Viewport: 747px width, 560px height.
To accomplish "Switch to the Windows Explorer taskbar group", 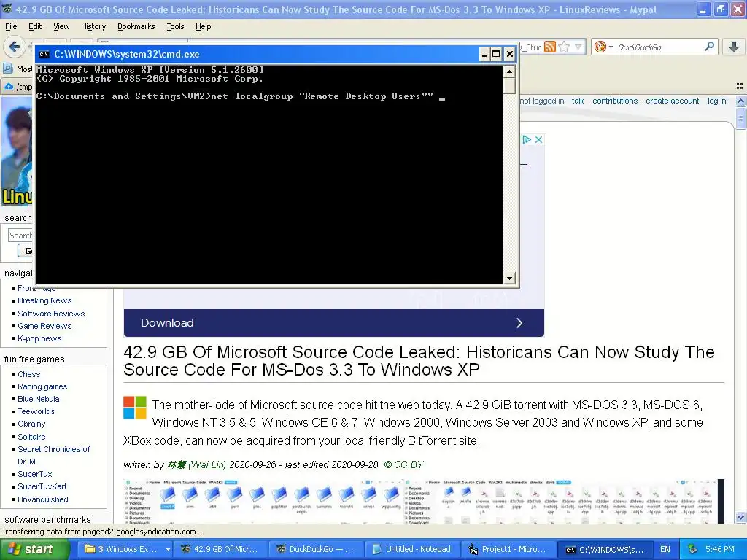I will click(x=125, y=549).
